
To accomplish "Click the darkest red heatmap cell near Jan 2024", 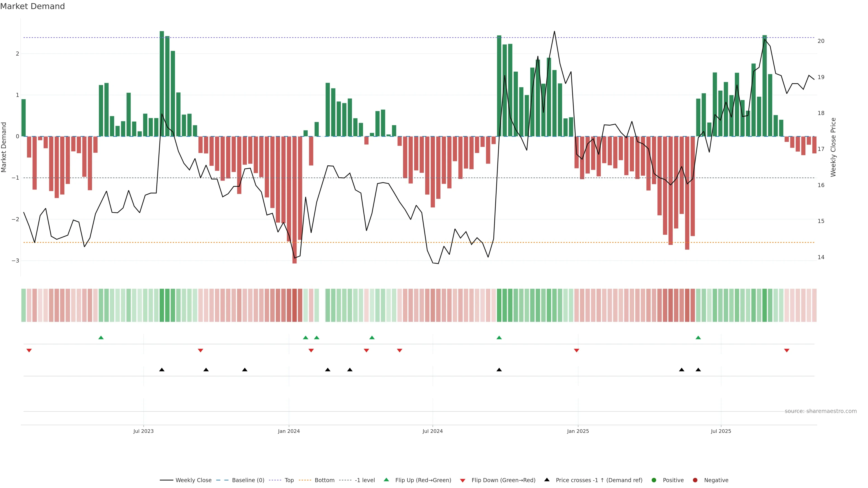I will (295, 305).
